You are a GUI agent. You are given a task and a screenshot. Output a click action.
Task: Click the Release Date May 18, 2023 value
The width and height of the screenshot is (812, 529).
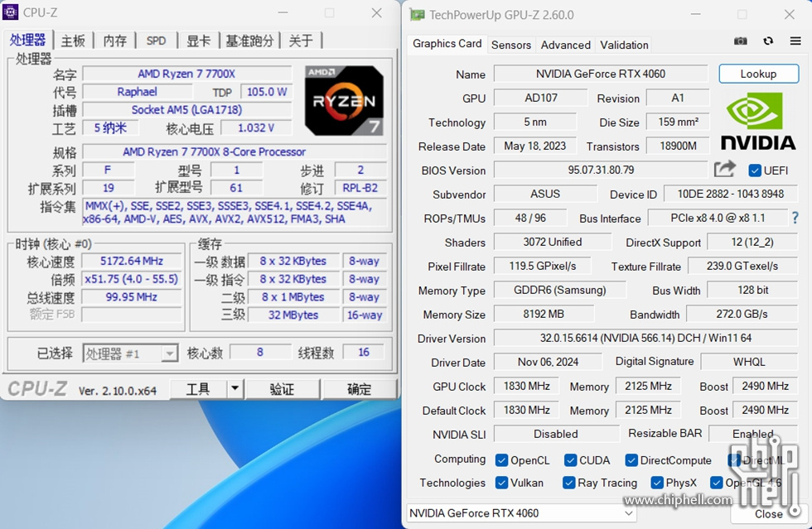535,146
